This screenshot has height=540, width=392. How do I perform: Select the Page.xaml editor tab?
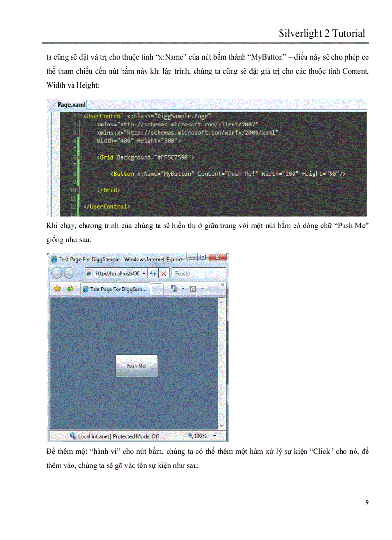(71, 104)
